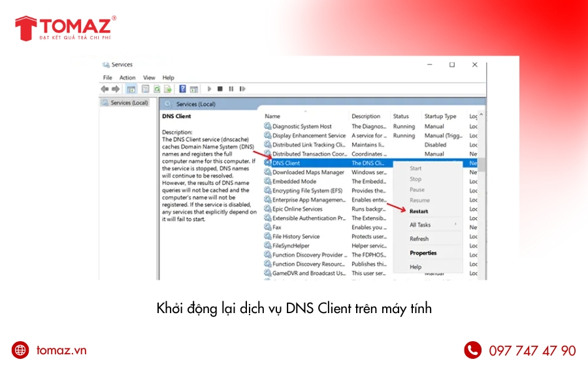The image size is (588, 368).
Task: Open the Properties sheet toolbar icon
Action: [x=146, y=89]
